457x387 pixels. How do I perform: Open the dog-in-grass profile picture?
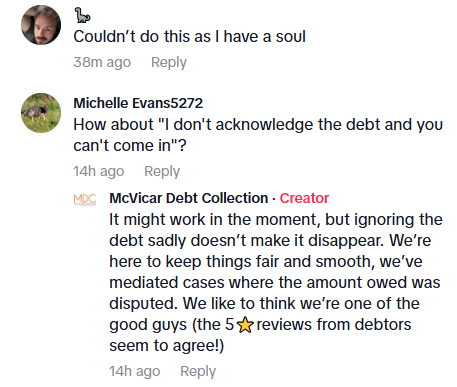tap(41, 113)
